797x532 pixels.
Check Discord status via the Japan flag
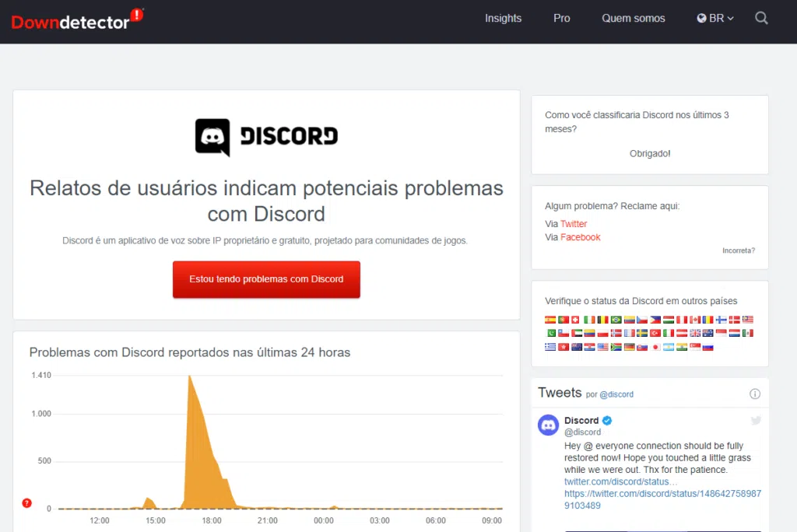tap(655, 348)
